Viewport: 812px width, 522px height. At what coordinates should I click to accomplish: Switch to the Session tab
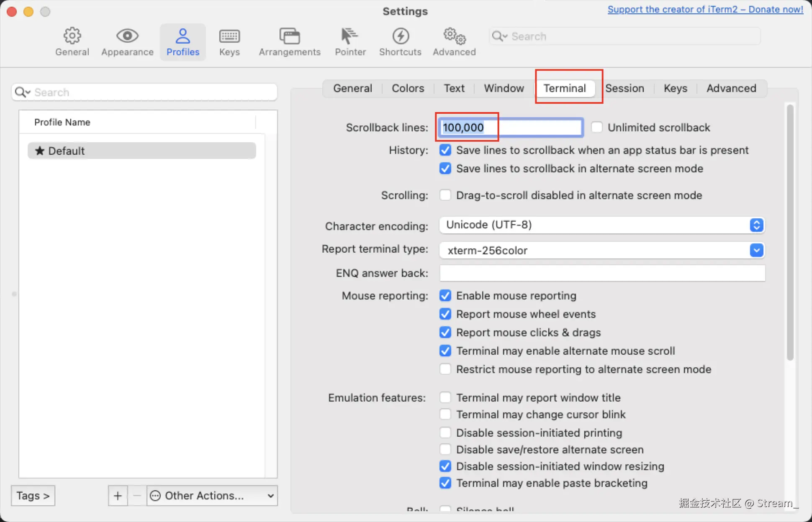(x=624, y=88)
